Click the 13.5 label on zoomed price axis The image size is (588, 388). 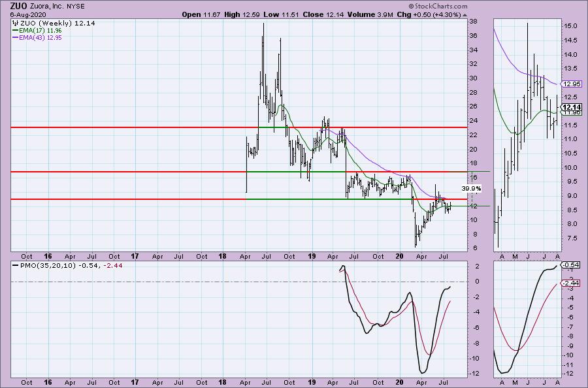pos(570,69)
